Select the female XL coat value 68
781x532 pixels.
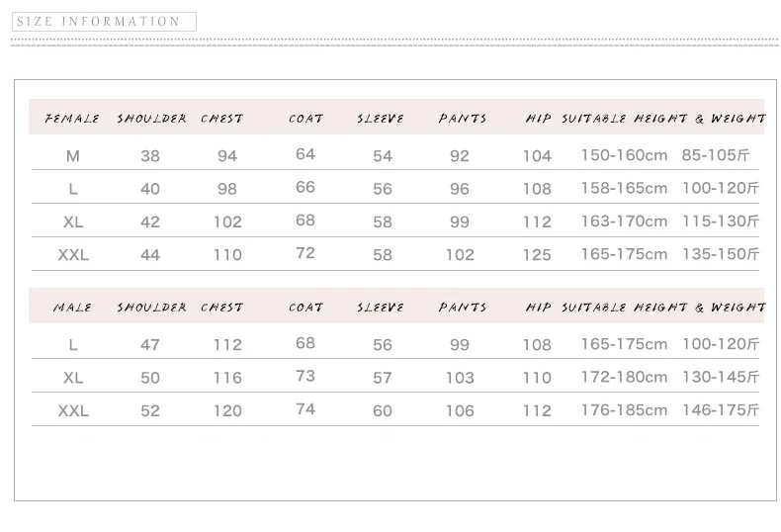[x=305, y=220]
